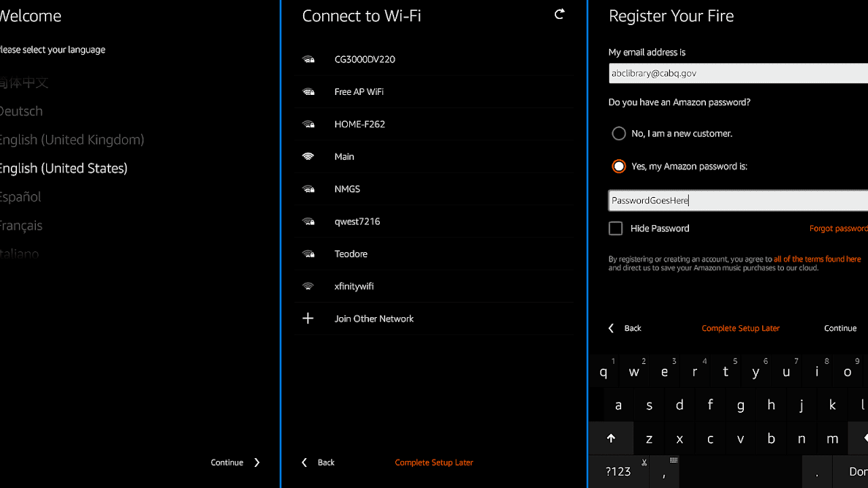Tap the m key on keyboard
This screenshot has height=488, width=868.
click(x=832, y=439)
